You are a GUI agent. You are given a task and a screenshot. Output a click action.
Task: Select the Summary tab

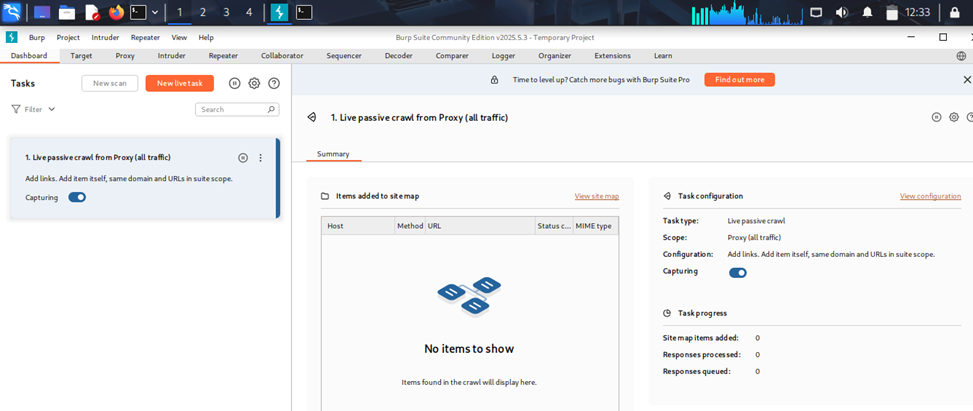(x=333, y=154)
